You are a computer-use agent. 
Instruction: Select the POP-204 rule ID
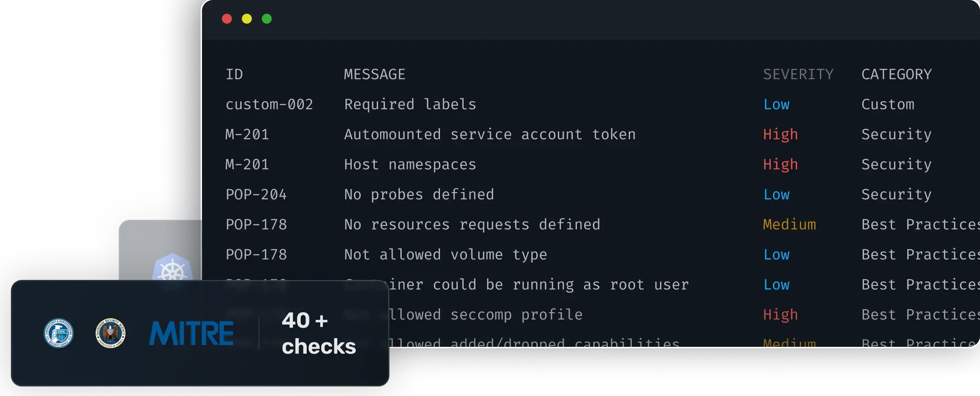coord(256,194)
